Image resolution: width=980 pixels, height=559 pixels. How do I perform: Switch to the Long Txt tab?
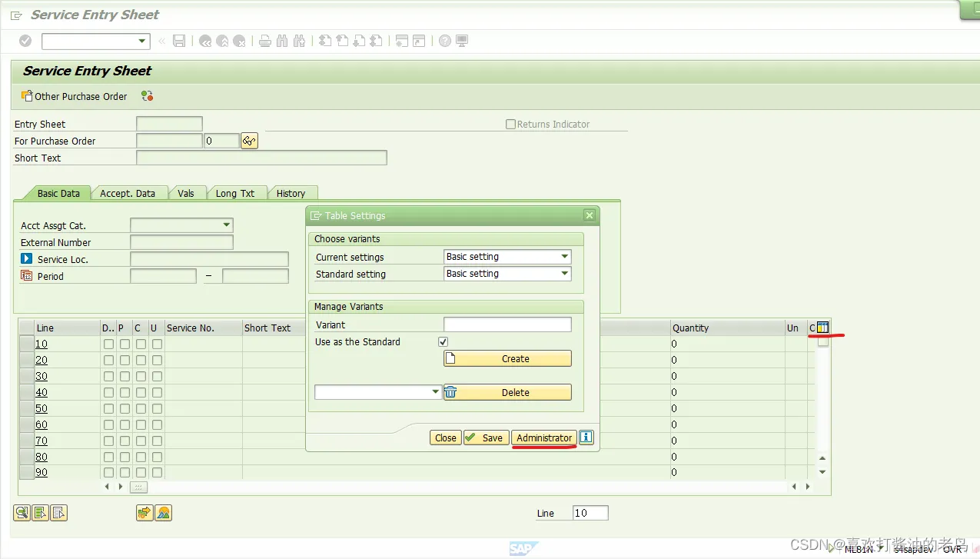point(235,193)
